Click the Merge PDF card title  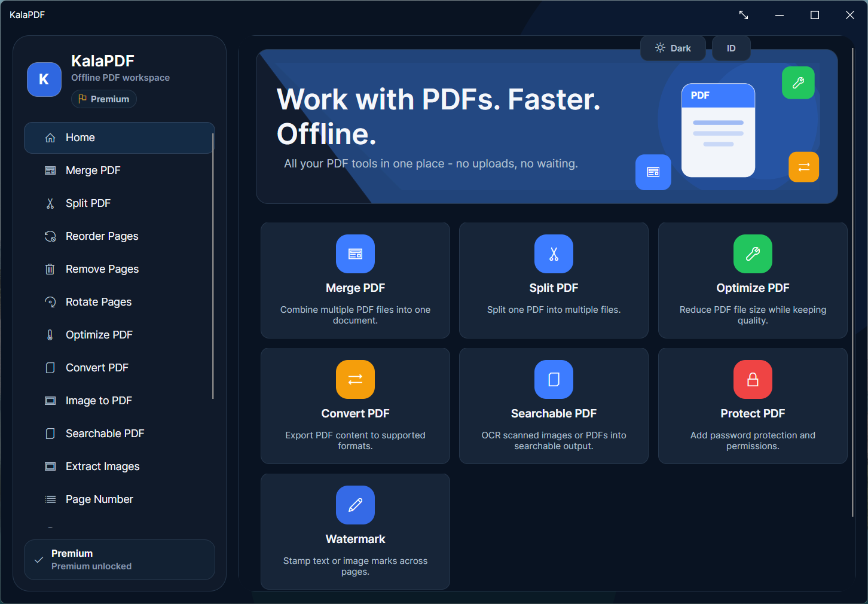pos(355,288)
